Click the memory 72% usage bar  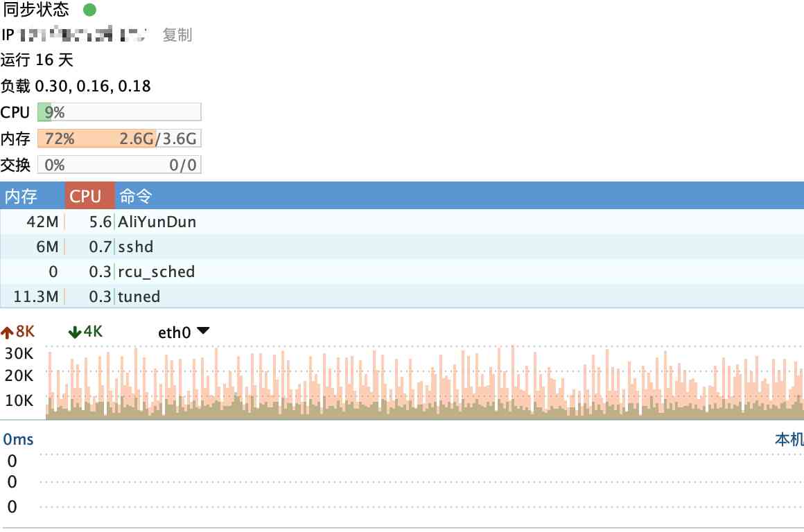(119, 139)
